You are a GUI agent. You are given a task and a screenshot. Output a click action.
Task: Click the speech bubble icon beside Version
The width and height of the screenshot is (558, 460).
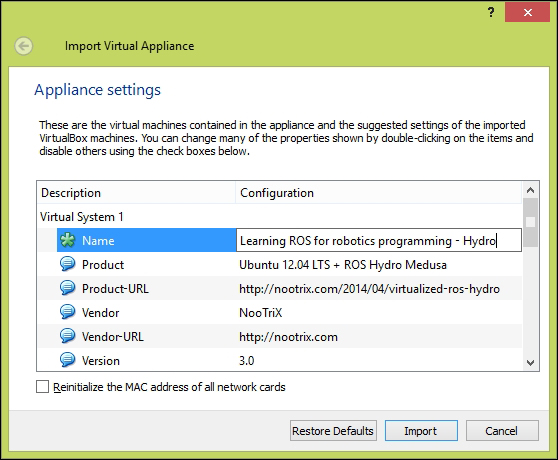click(x=67, y=360)
